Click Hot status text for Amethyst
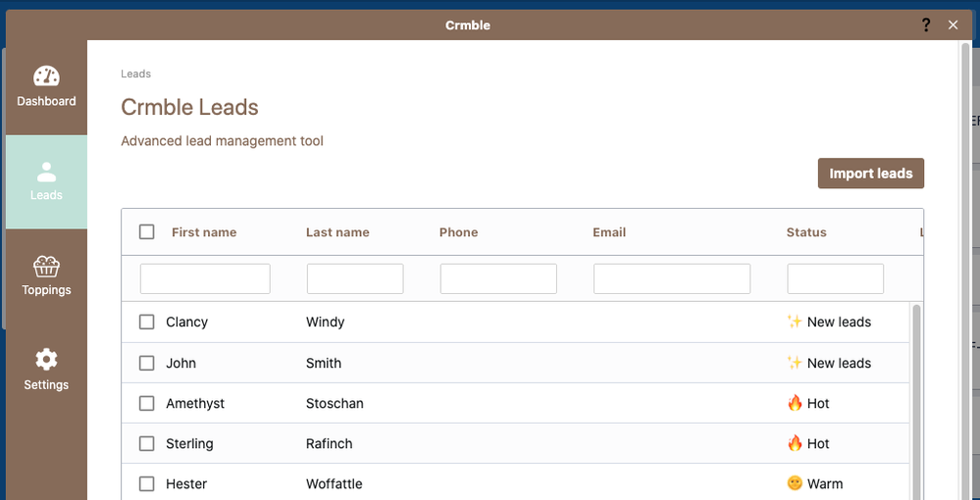The width and height of the screenshot is (980, 500). (818, 404)
